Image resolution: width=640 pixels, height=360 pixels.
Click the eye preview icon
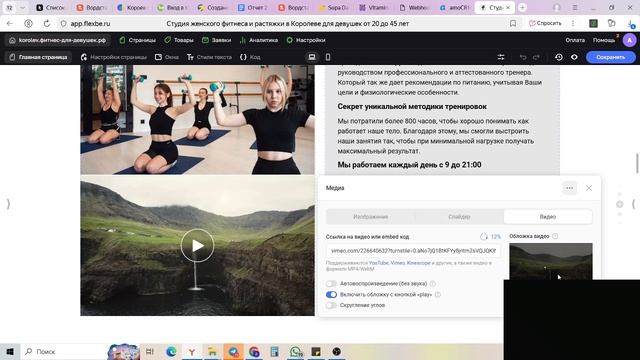[574, 57]
